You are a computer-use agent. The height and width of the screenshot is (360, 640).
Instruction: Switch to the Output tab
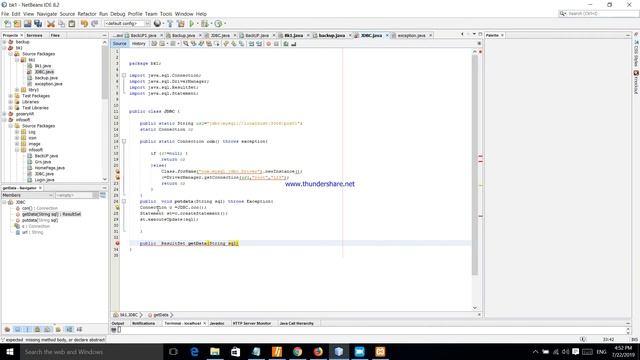[x=118, y=323]
